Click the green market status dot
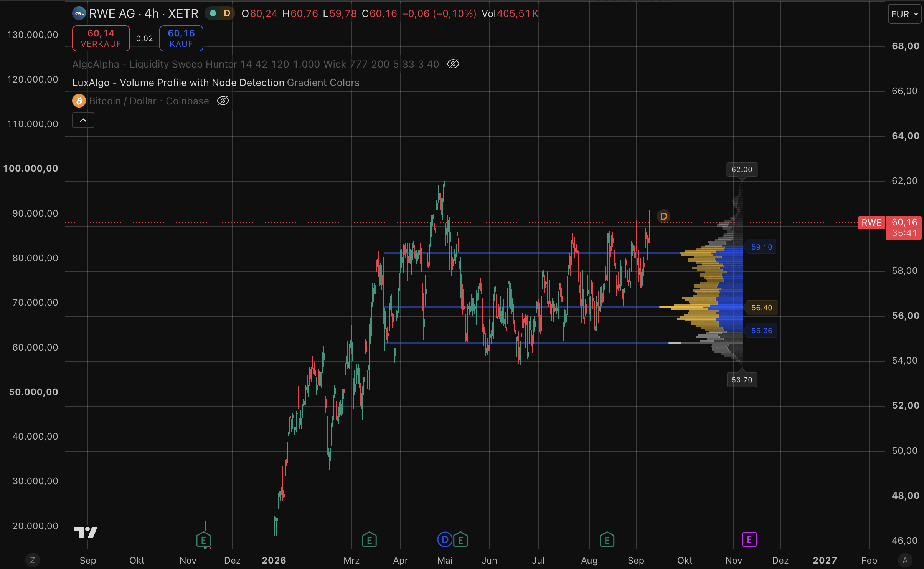 point(213,13)
